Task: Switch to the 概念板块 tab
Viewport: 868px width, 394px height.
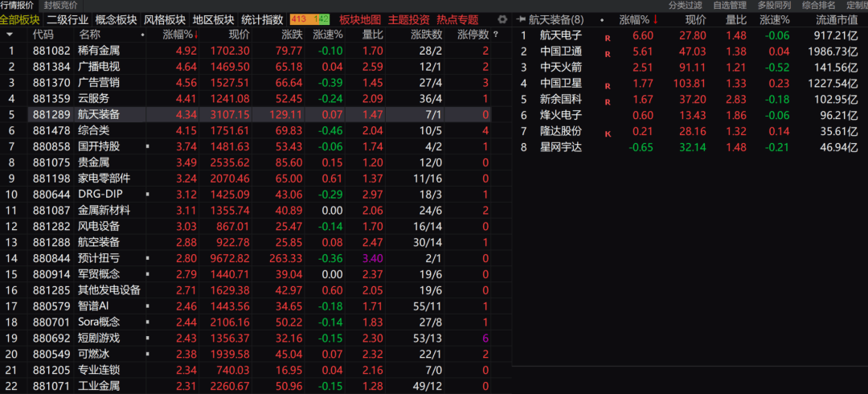Action: coord(116,19)
